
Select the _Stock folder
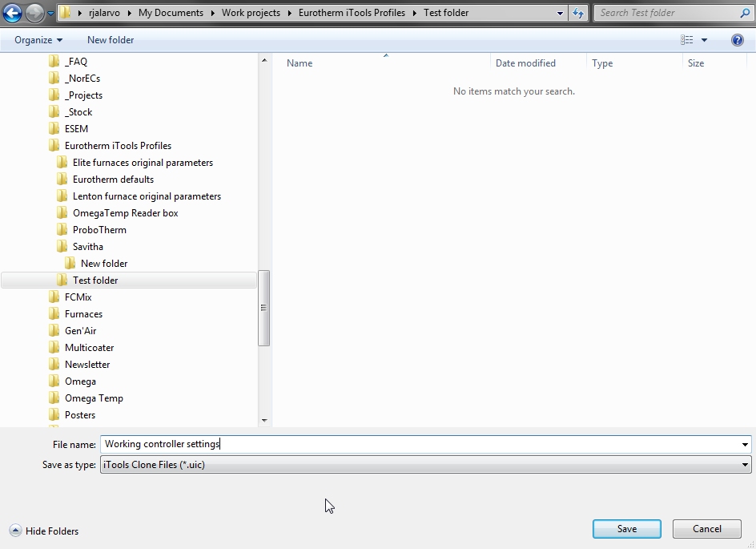coord(78,112)
